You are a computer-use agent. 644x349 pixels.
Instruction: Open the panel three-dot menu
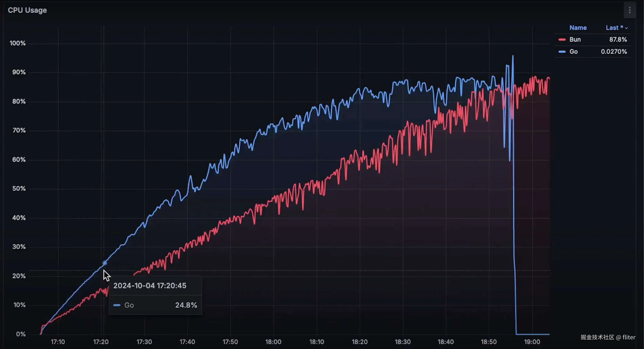coord(630,10)
